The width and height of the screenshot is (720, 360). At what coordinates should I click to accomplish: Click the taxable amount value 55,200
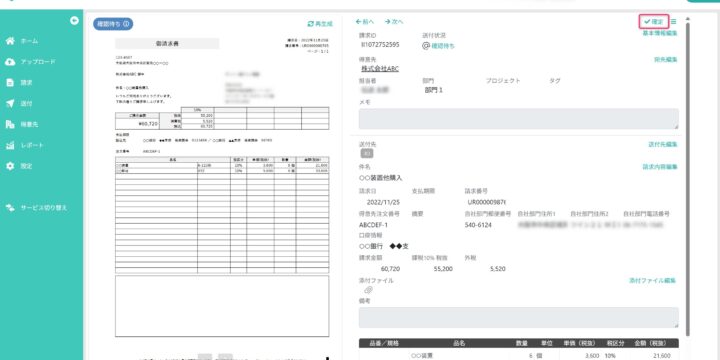pyautogui.click(x=443, y=269)
